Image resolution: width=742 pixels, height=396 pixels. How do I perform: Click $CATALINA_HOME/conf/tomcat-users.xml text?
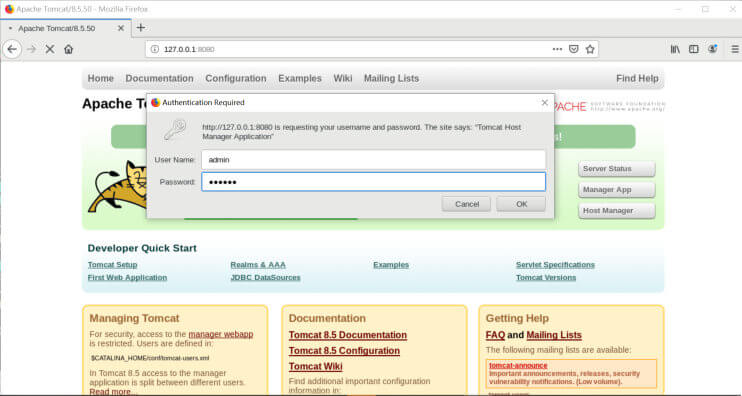150,358
